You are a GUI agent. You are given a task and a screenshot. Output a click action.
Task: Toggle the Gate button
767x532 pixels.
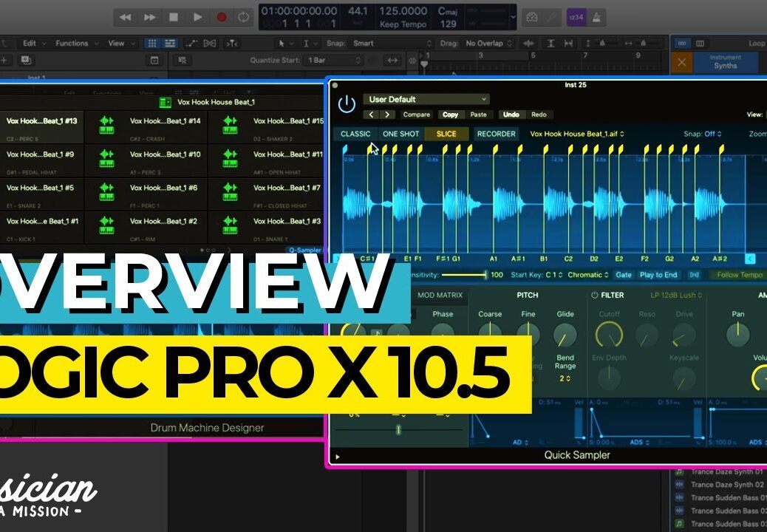pyautogui.click(x=623, y=275)
